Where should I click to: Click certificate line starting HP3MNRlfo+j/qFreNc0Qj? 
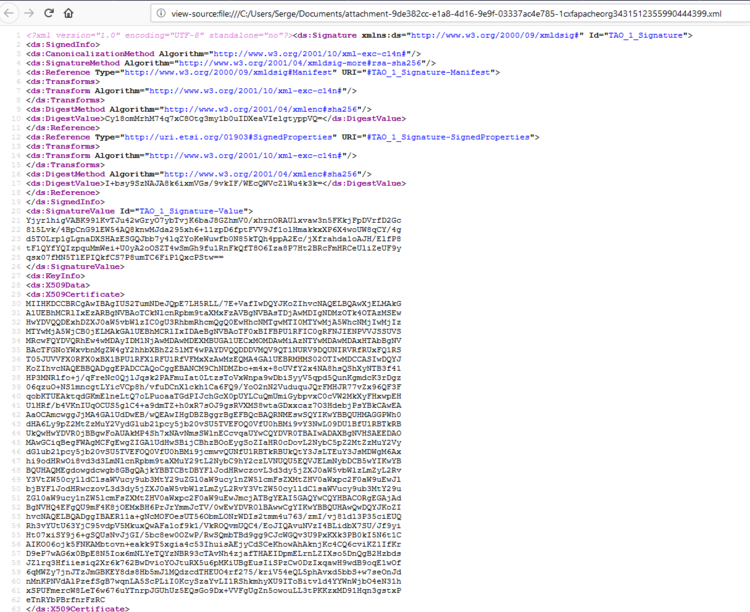(213, 378)
